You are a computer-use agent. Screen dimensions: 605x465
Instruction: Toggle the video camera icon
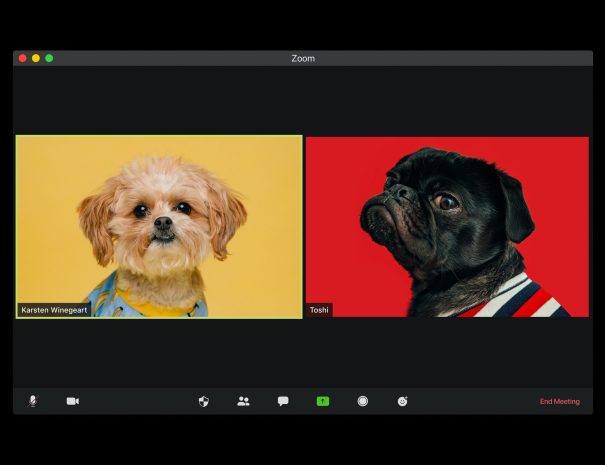point(73,401)
